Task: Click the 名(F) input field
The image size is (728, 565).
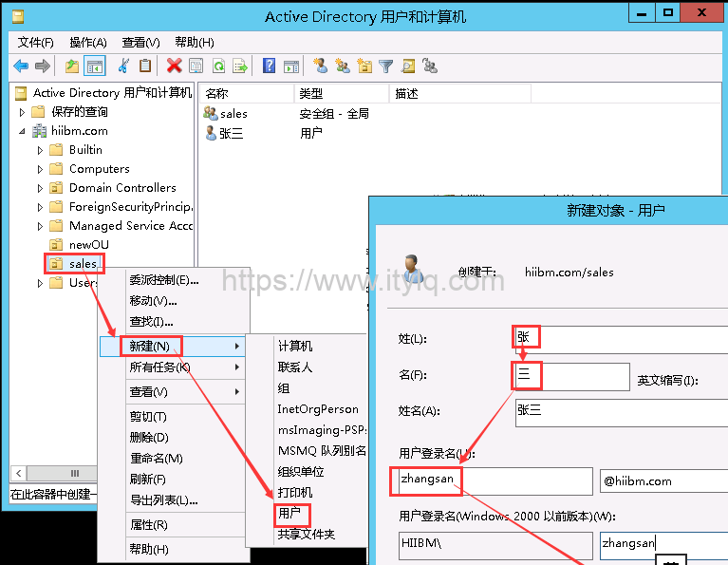Action: click(572, 377)
